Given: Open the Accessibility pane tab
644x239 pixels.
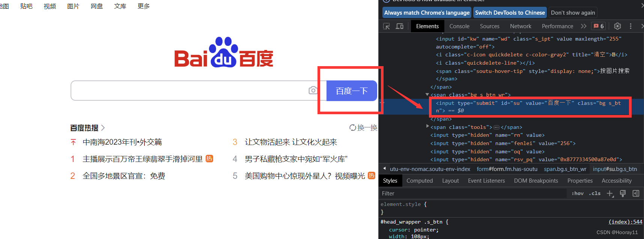Looking at the screenshot, I should [x=617, y=181].
